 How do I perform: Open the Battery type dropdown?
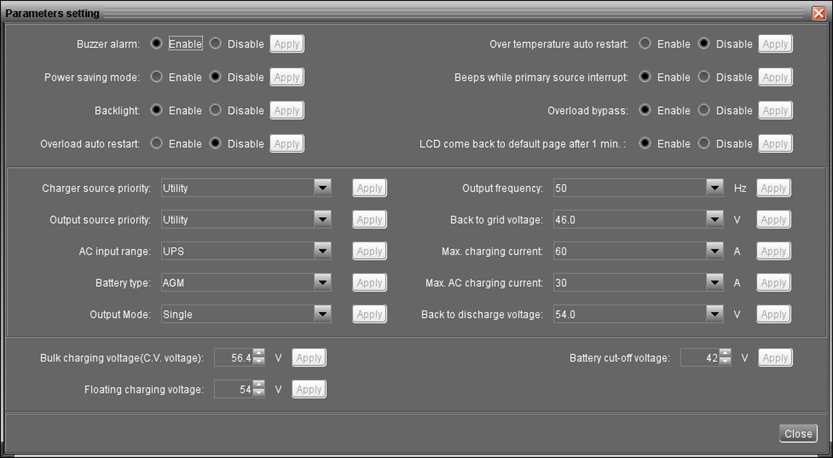point(322,283)
